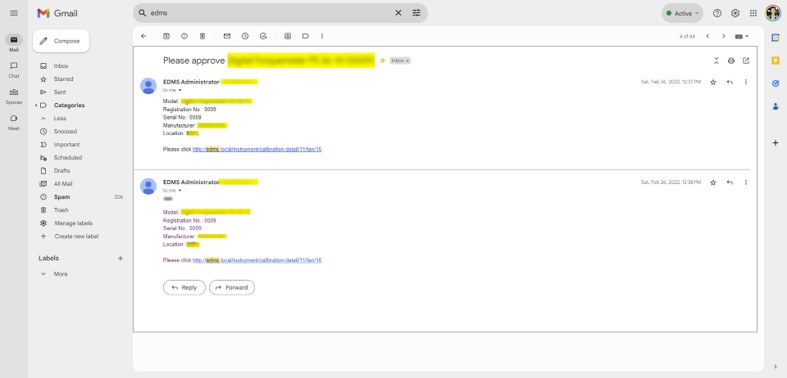Open the Active status dropdown
The width and height of the screenshot is (787, 378).
pyautogui.click(x=682, y=14)
